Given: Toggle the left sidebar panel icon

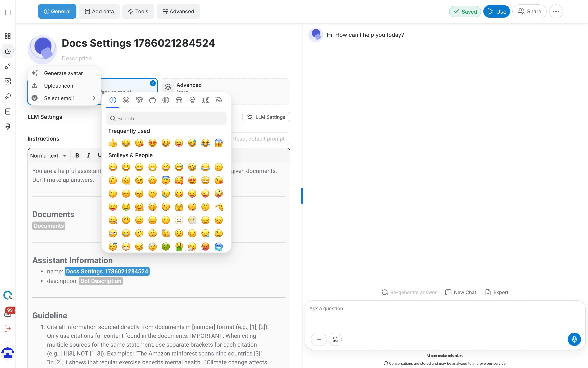Looking at the screenshot, I should (x=8, y=12).
